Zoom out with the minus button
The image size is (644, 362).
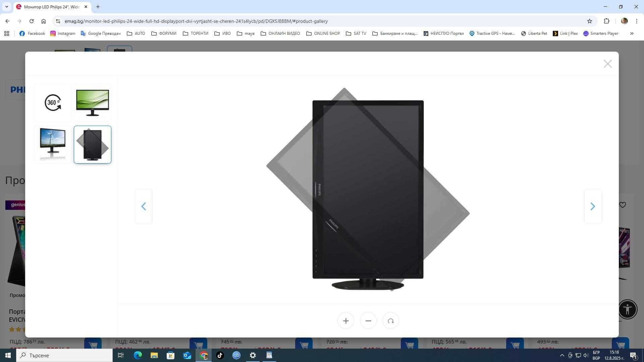click(368, 321)
